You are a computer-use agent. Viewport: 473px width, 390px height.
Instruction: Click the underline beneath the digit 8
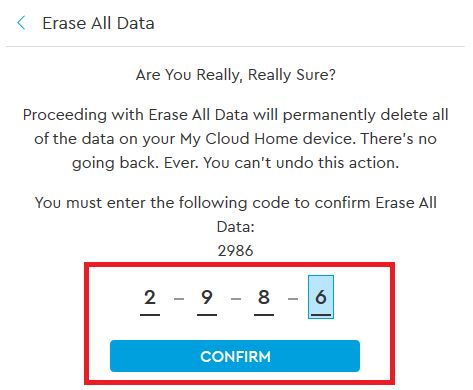[264, 314]
